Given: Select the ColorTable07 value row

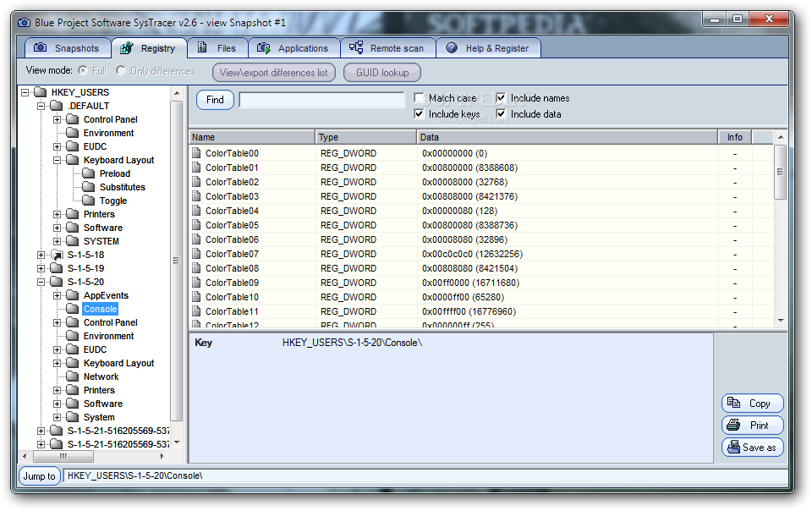Looking at the screenshot, I should pyautogui.click(x=481, y=254).
